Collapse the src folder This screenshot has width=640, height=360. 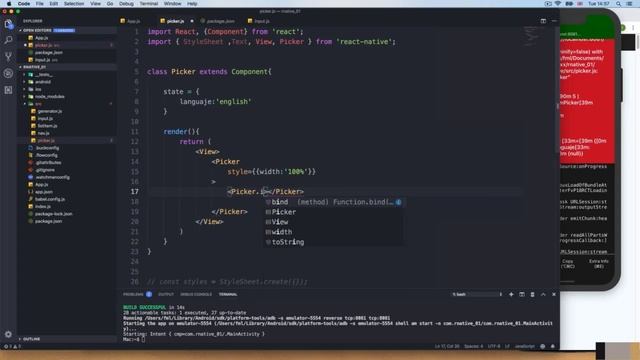tap(38, 104)
